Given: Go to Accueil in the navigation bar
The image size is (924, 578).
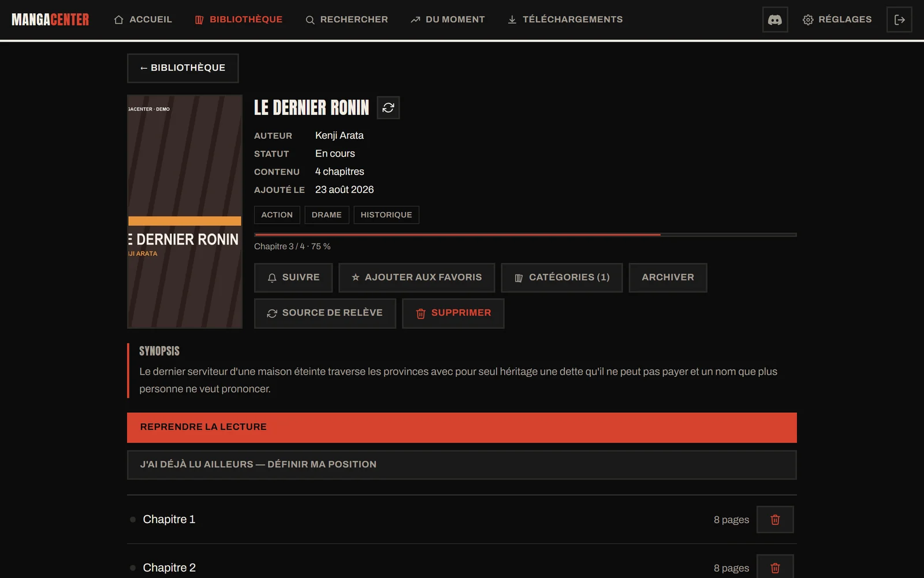Looking at the screenshot, I should pos(143,20).
